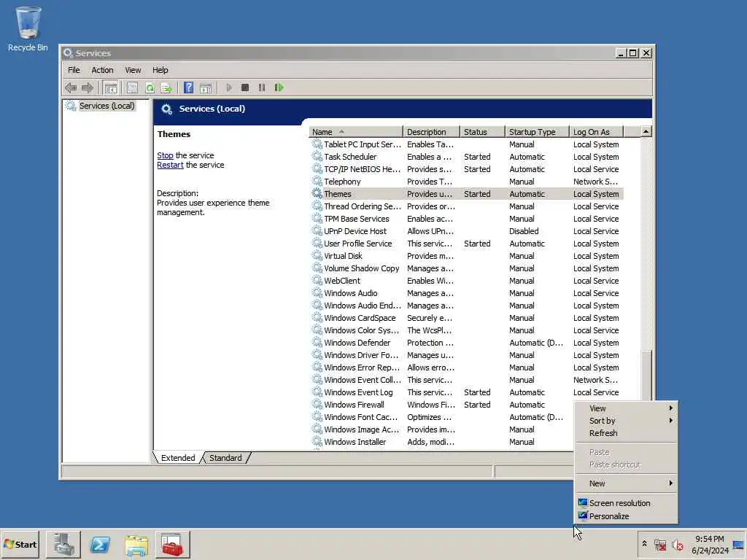Show hidden tray icons arrow
747x560 pixels.
(644, 544)
